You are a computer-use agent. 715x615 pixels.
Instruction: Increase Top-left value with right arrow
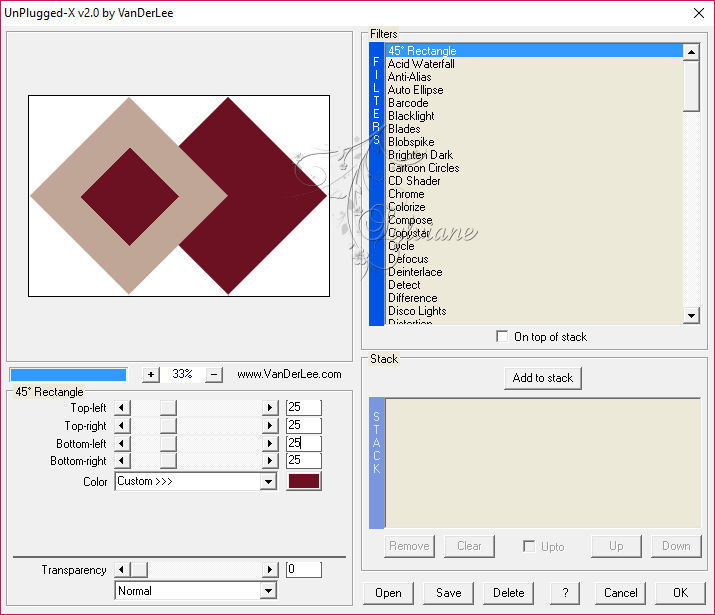pyautogui.click(x=270, y=408)
